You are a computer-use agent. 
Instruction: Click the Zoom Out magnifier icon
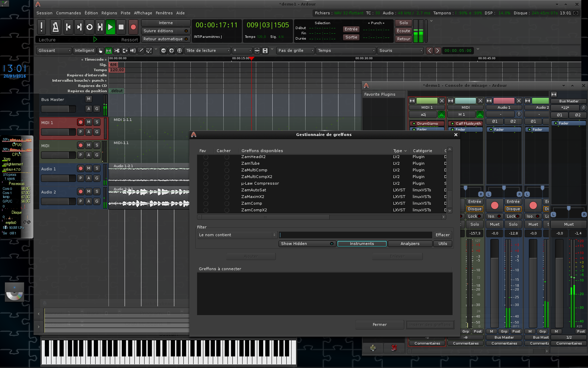[163, 50]
